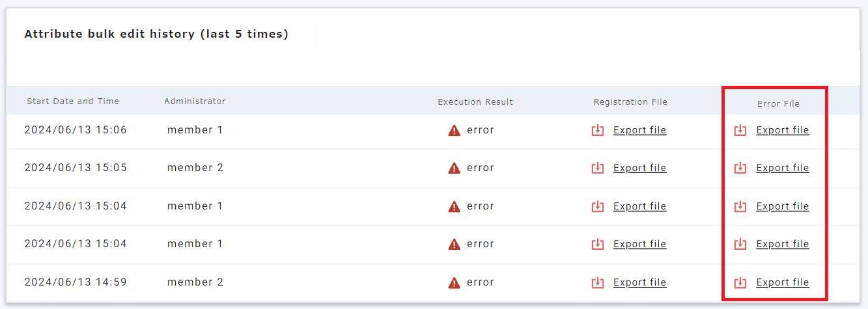Click the error warning icon in 15:05 row

tap(455, 168)
